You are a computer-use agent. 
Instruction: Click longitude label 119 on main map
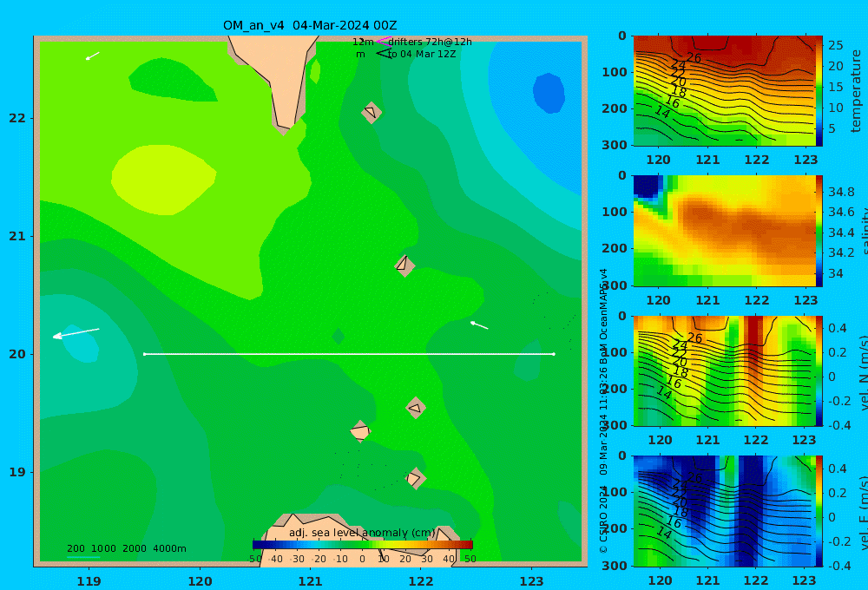pos(89,581)
